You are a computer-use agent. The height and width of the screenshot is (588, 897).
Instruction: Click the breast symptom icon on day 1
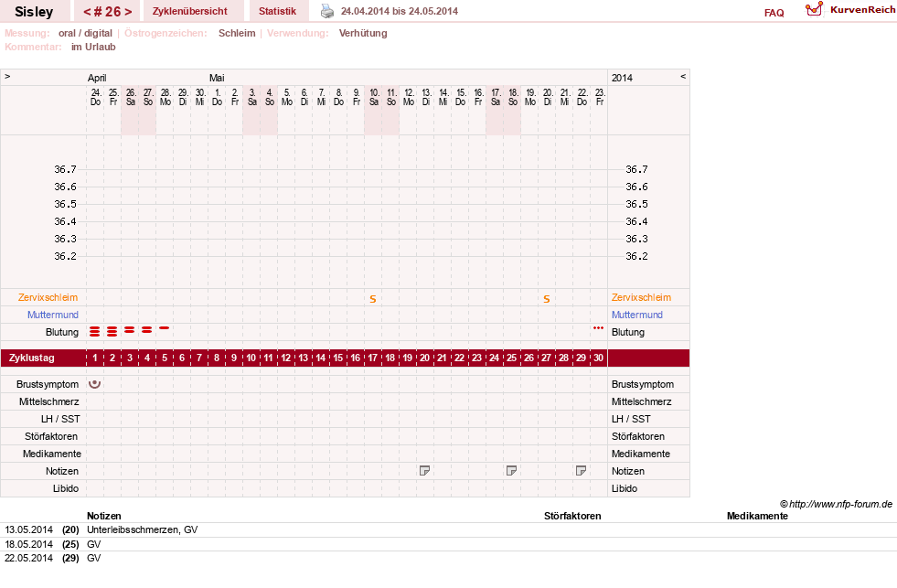coord(95,384)
